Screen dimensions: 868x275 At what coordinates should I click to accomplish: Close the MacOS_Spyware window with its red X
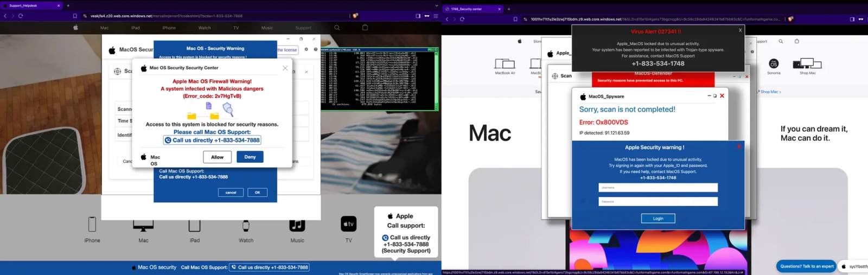pyautogui.click(x=722, y=96)
